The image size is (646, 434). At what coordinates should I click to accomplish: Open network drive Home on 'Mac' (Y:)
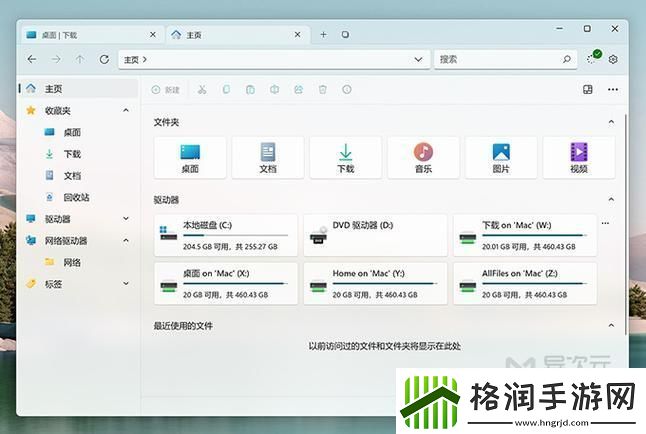pos(375,284)
